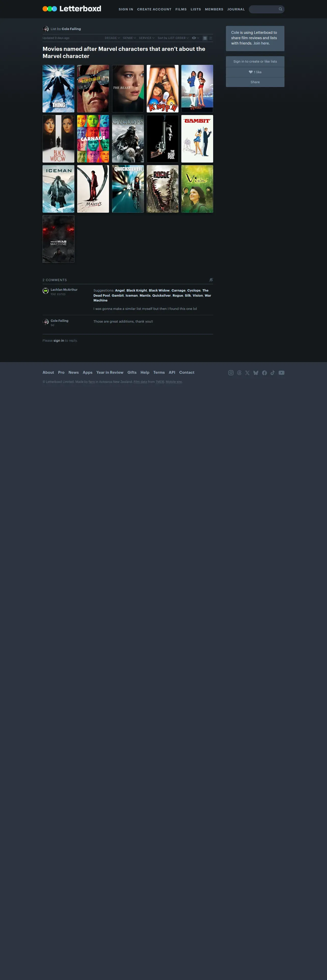
Task: Select CREATE ACCOUNT in the header
Action: (x=154, y=9)
